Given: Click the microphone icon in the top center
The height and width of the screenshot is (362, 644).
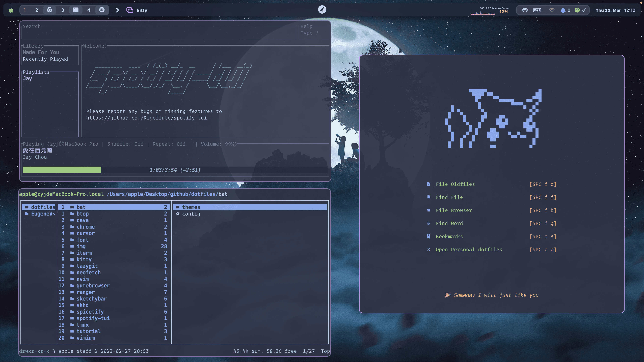Looking at the screenshot, I should (x=322, y=10).
